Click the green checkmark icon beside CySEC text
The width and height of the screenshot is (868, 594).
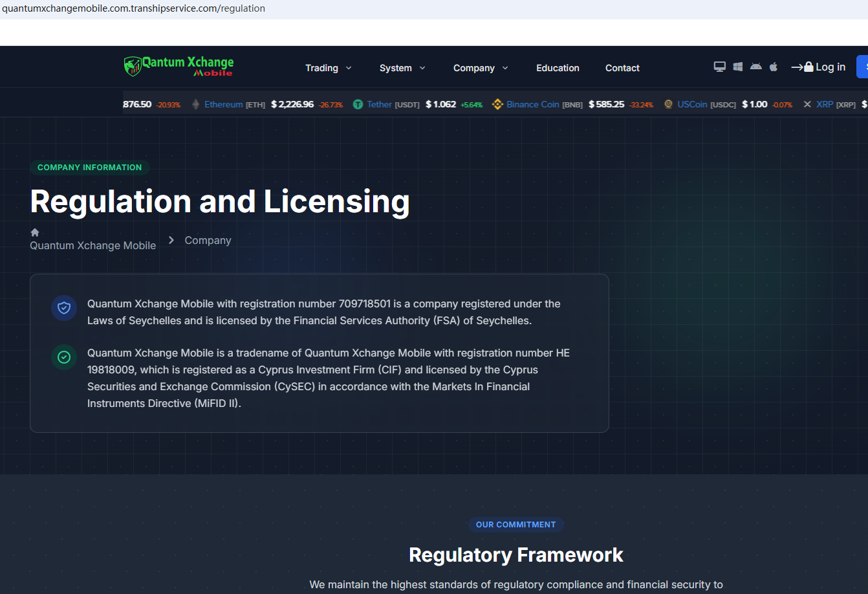pyautogui.click(x=64, y=357)
